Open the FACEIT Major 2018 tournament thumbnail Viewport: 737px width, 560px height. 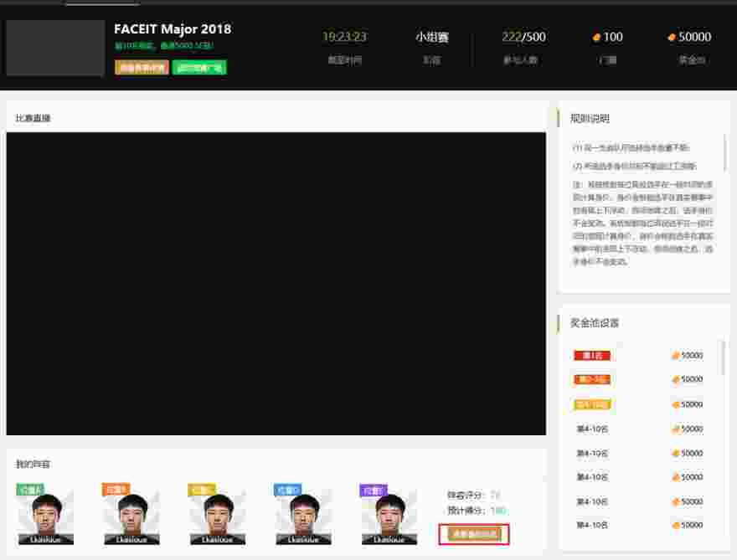click(55, 48)
